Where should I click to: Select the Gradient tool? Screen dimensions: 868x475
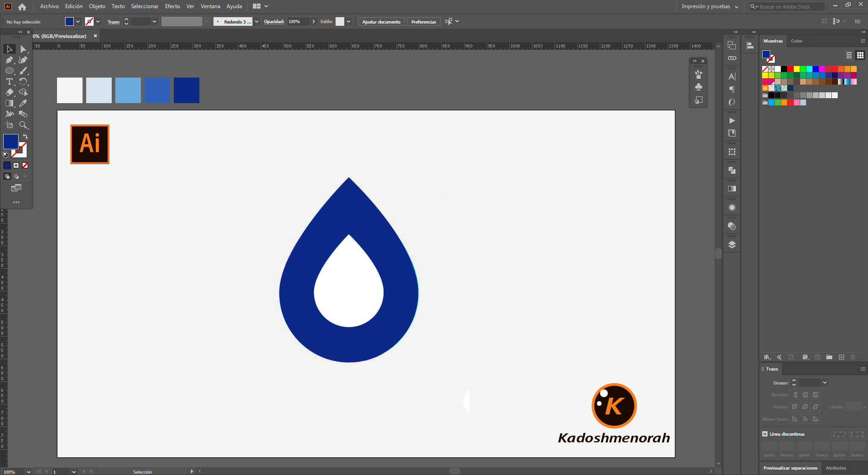pyautogui.click(x=9, y=103)
